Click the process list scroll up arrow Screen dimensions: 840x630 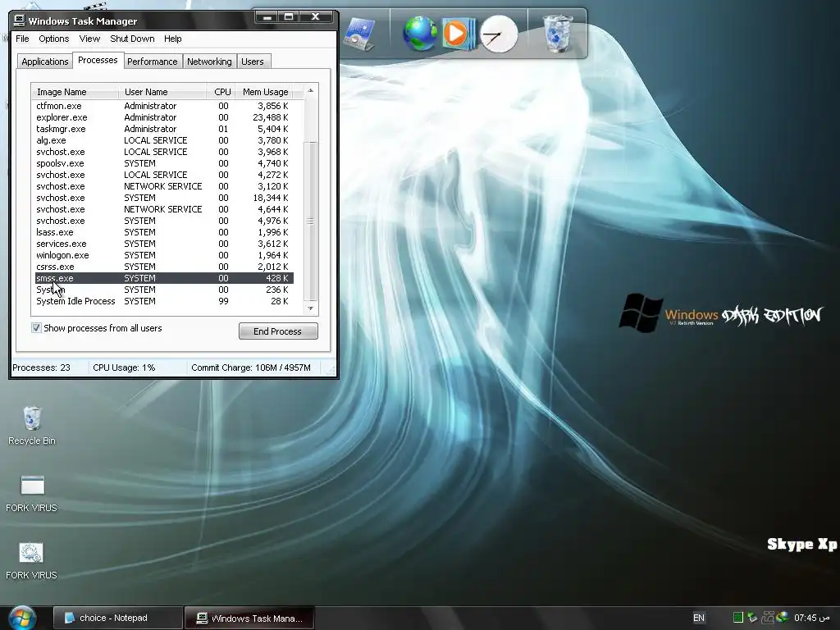pyautogui.click(x=310, y=90)
